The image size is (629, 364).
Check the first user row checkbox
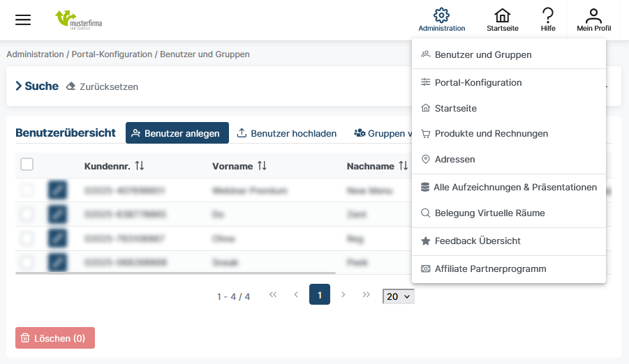pyautogui.click(x=27, y=190)
